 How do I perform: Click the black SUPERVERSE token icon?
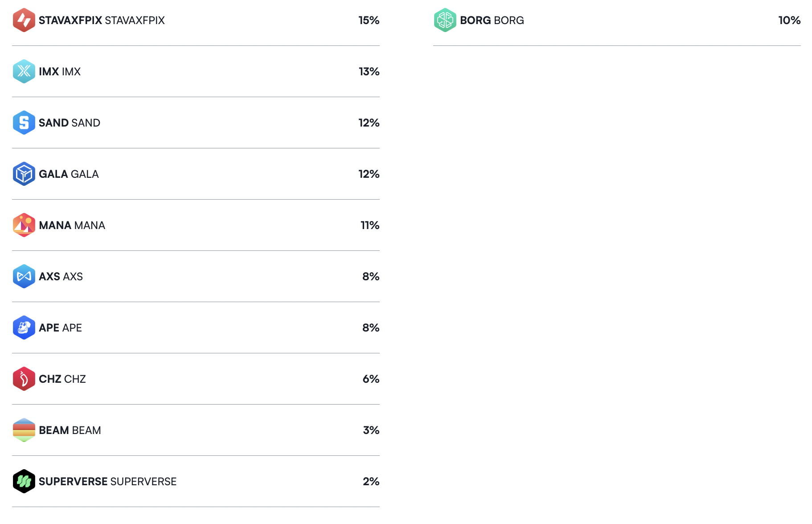click(x=24, y=481)
